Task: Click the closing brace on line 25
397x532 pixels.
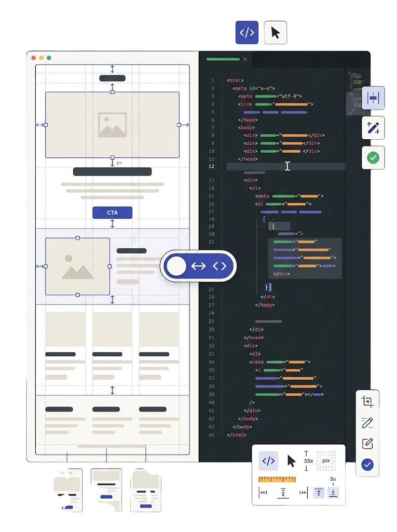Action: (266, 288)
